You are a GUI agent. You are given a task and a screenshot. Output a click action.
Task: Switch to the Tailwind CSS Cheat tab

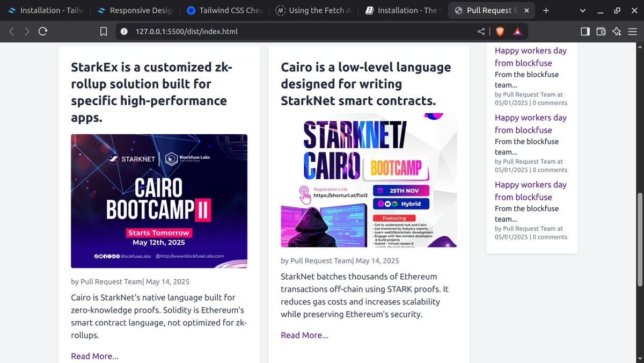(224, 10)
